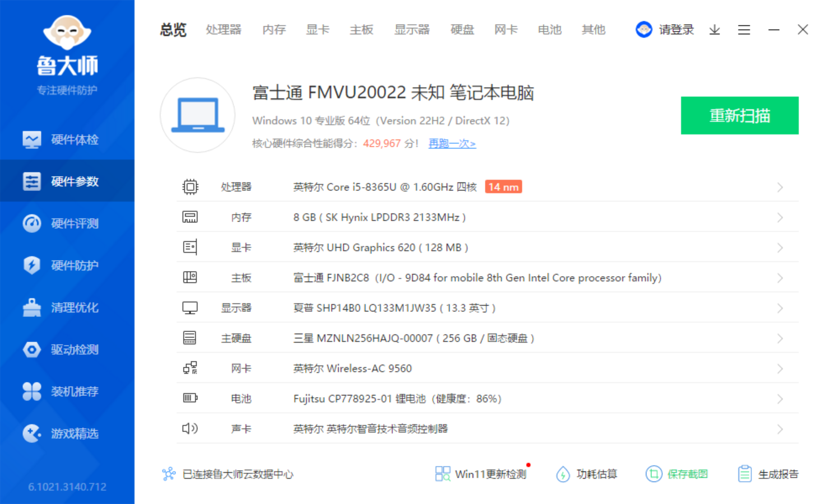
Task: Switch to the 内存 tab
Action: click(x=274, y=30)
